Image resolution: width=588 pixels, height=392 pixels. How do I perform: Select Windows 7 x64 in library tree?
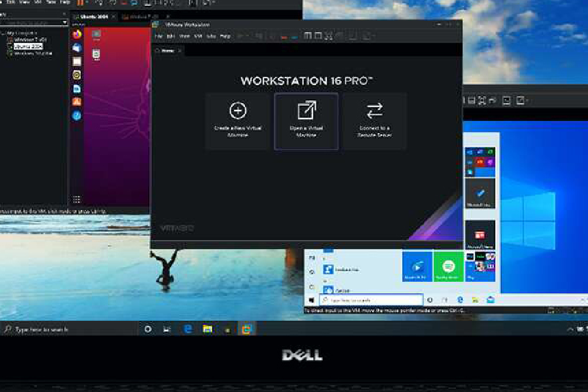pos(30,40)
